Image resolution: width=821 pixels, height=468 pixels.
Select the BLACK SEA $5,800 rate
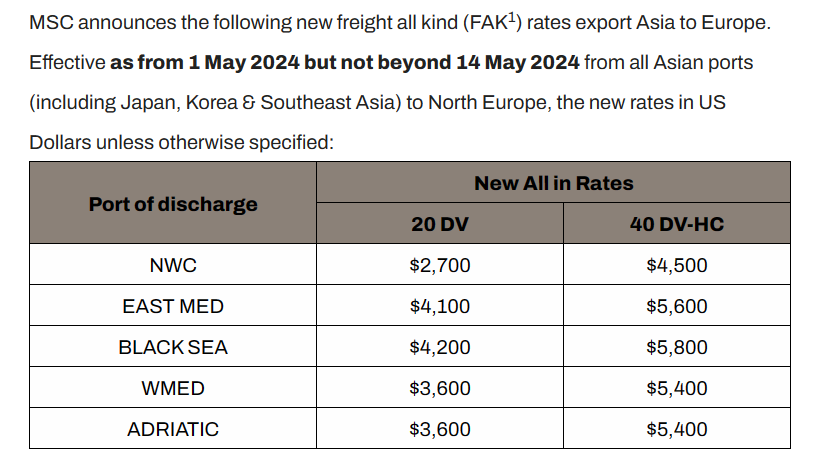676,347
